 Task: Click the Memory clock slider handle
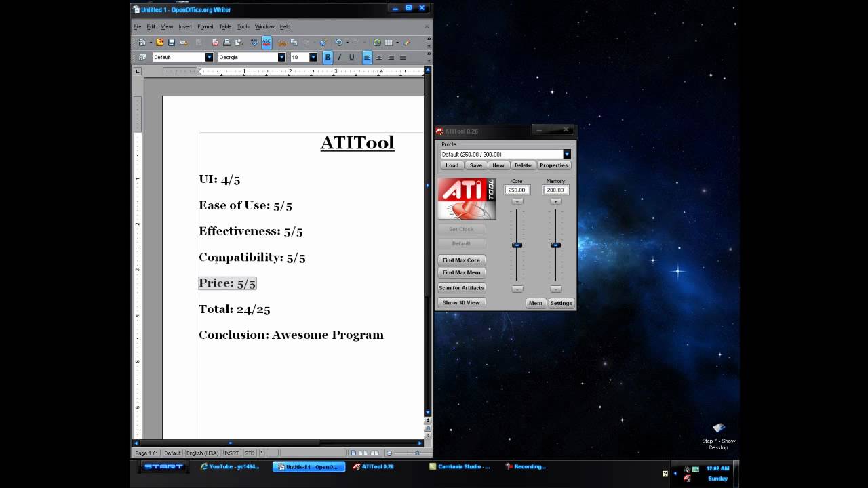[x=555, y=245]
